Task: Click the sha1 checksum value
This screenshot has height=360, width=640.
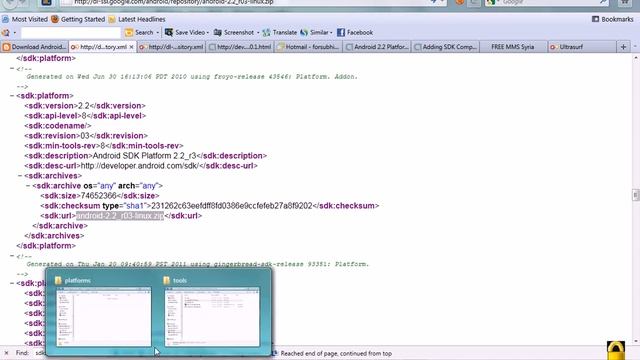Action: click(231, 206)
